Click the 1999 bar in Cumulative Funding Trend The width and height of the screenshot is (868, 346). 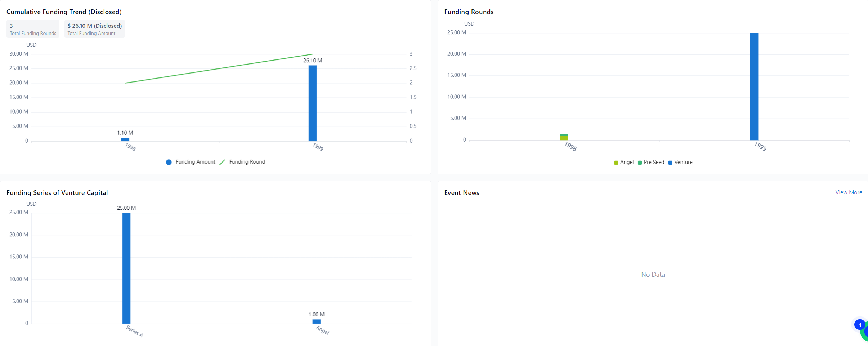pyautogui.click(x=313, y=103)
